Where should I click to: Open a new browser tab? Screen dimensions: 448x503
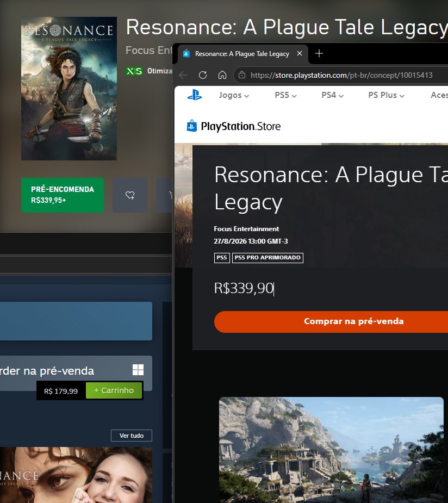[x=319, y=53]
